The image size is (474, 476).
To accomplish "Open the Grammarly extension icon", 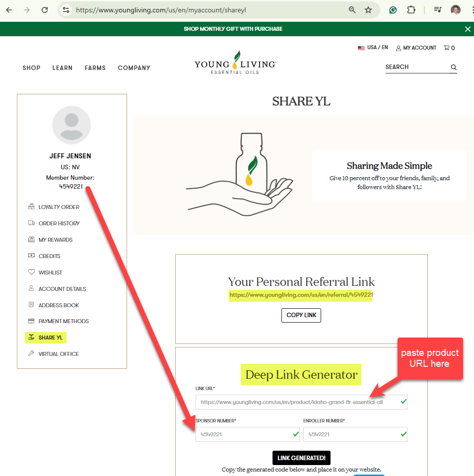I will (393, 10).
